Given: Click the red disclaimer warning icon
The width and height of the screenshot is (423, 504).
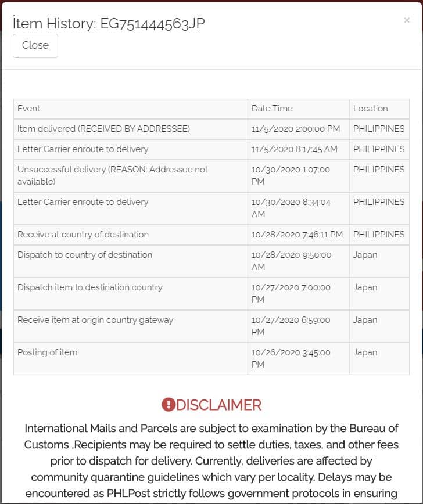Looking at the screenshot, I should click(168, 405).
